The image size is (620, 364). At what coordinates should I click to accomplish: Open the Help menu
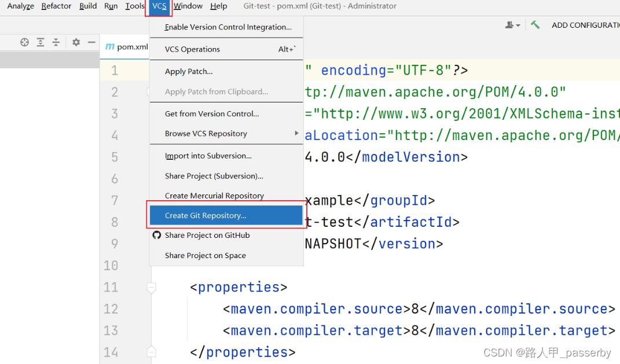(x=219, y=6)
